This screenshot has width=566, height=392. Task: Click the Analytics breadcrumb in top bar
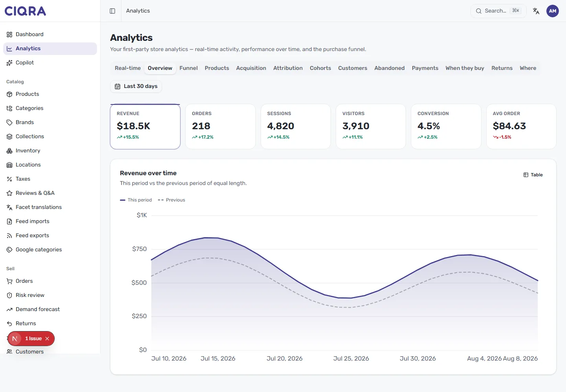click(138, 11)
